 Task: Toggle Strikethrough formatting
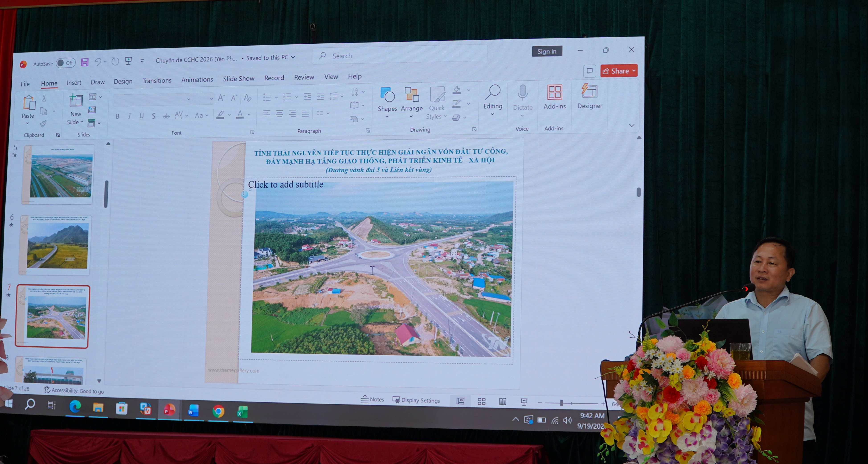[x=166, y=116]
